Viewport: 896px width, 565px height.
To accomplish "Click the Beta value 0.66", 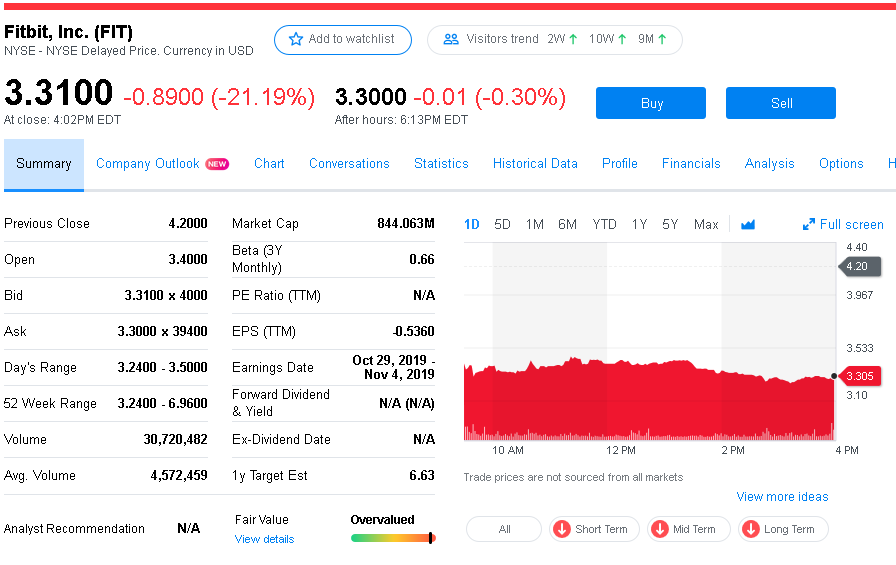I will click(422, 260).
